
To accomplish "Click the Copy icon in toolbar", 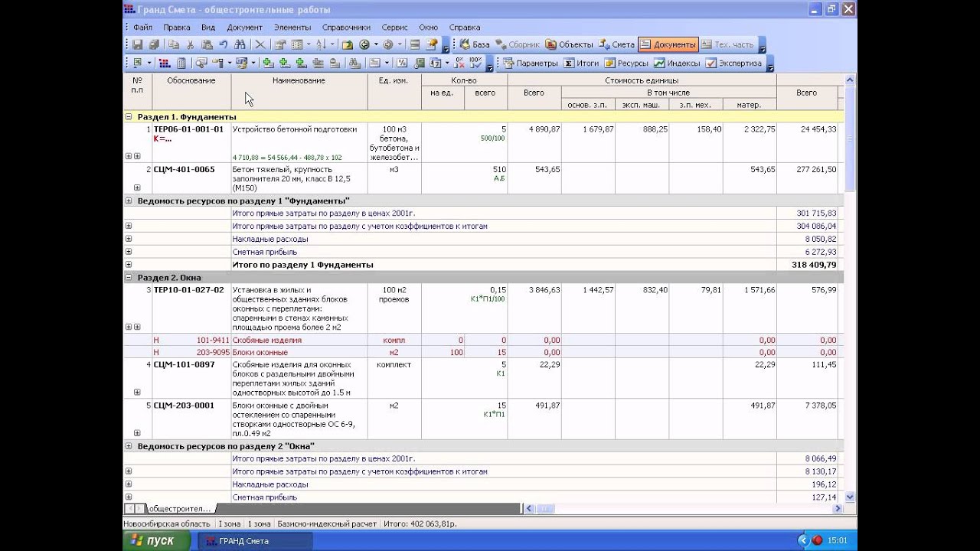I will click(x=174, y=45).
